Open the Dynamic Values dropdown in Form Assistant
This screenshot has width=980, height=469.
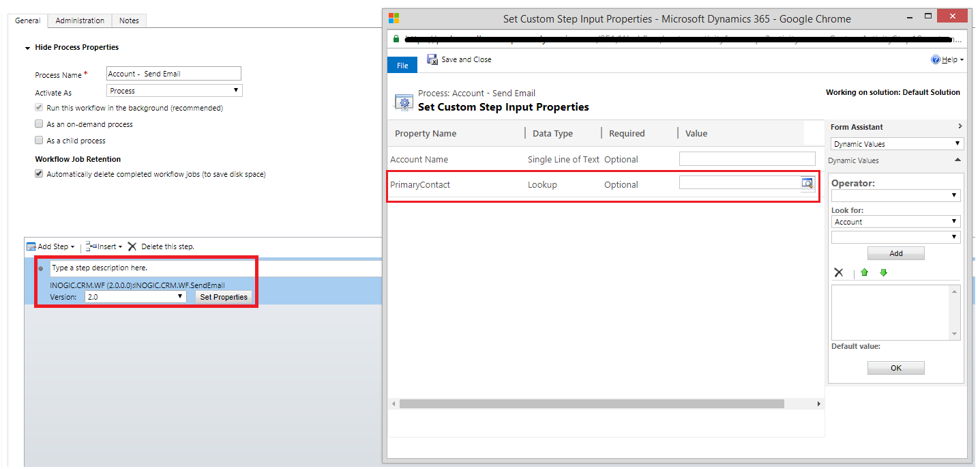897,144
